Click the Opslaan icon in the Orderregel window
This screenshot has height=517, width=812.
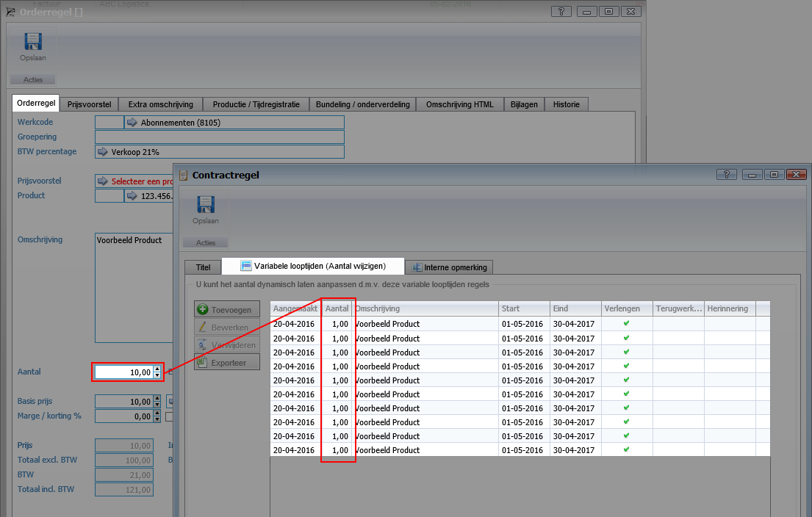pyautogui.click(x=32, y=43)
